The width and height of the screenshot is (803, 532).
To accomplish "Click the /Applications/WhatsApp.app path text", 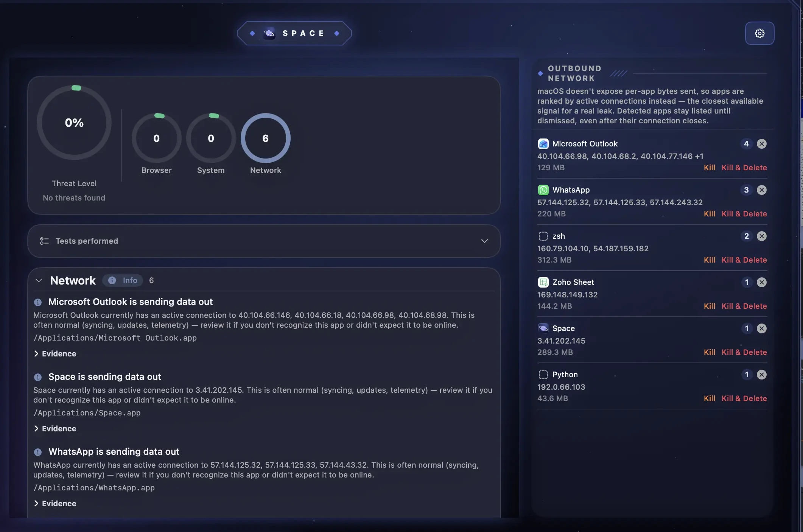I will click(x=94, y=488).
